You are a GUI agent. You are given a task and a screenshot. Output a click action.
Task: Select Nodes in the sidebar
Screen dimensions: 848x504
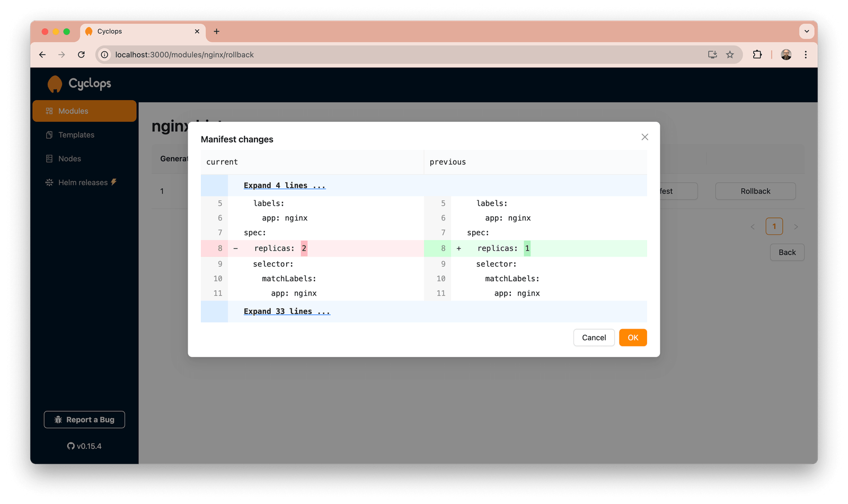pos(69,159)
